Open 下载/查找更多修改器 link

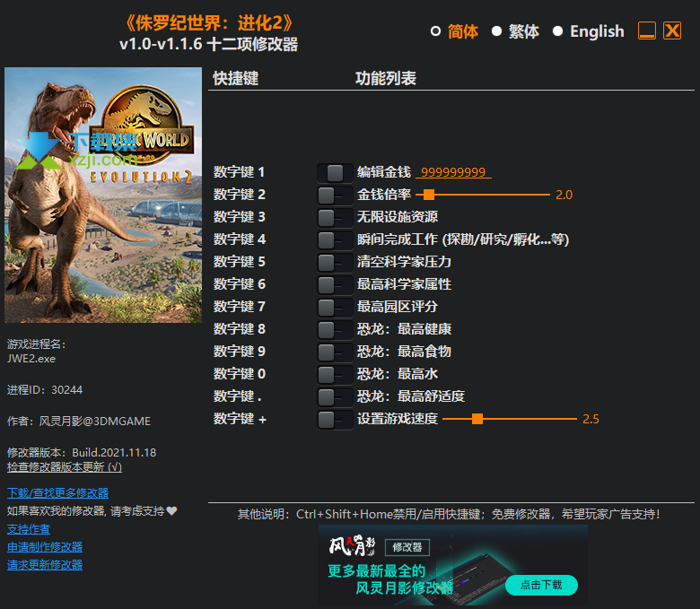click(57, 493)
